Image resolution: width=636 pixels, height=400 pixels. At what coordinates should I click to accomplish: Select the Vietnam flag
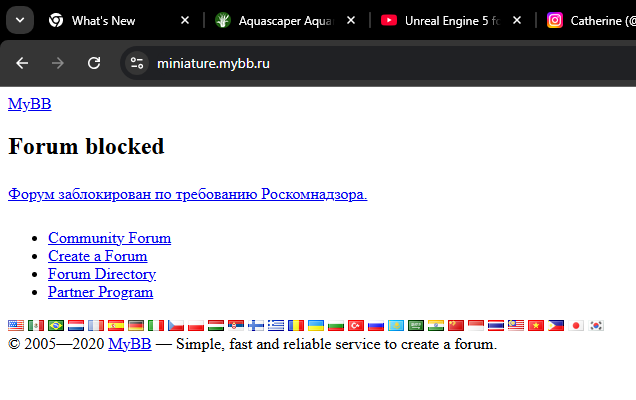[x=535, y=325]
